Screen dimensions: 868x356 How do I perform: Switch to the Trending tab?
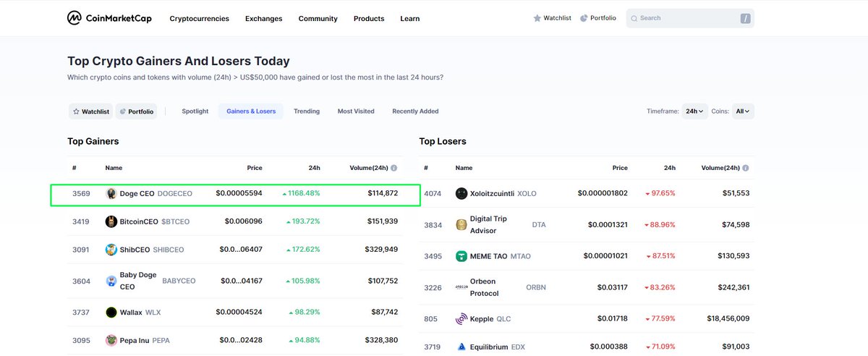[x=307, y=111]
